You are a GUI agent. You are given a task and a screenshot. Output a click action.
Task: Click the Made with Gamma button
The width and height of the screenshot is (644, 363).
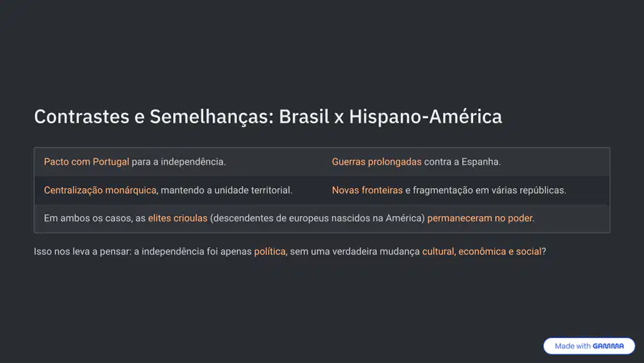(589, 346)
